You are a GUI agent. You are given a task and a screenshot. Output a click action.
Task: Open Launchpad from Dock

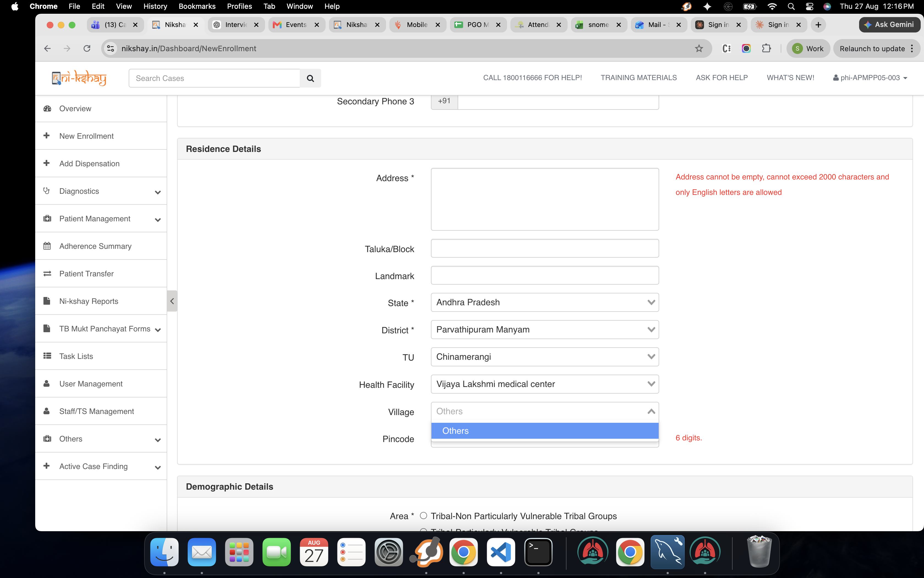239,552
